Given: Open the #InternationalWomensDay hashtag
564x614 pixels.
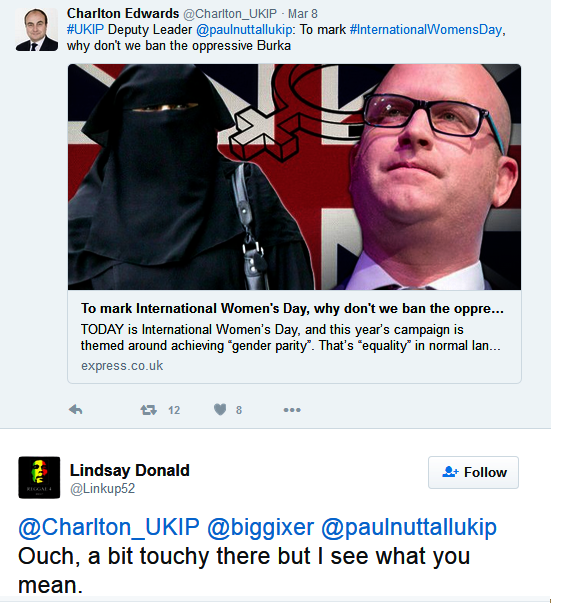Looking at the screenshot, I should click(425, 30).
